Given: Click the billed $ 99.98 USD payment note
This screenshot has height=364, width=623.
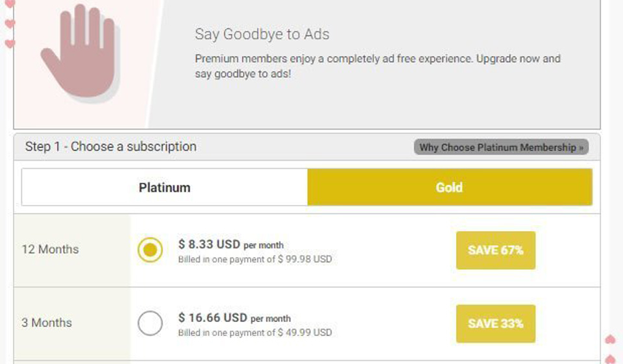Looking at the screenshot, I should 255,260.
